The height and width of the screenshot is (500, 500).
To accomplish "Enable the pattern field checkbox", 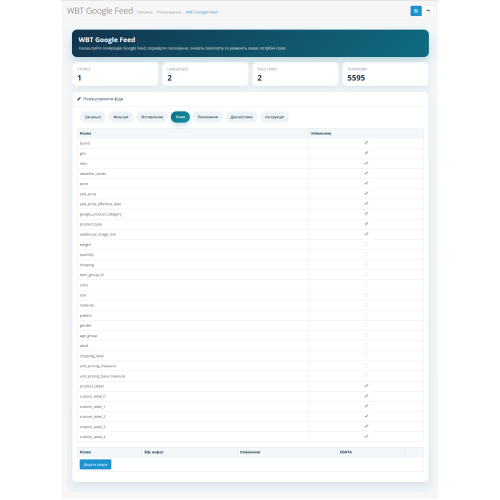I will point(366,315).
